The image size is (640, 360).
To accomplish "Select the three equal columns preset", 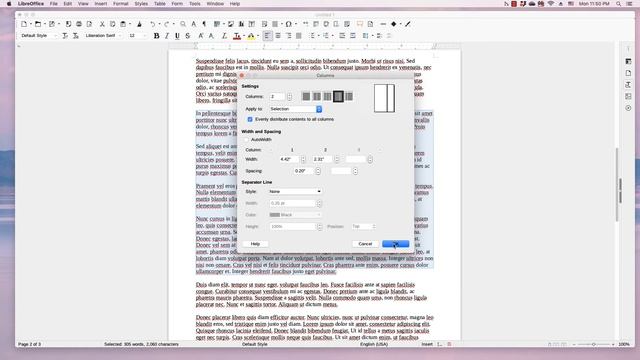I will (327, 96).
